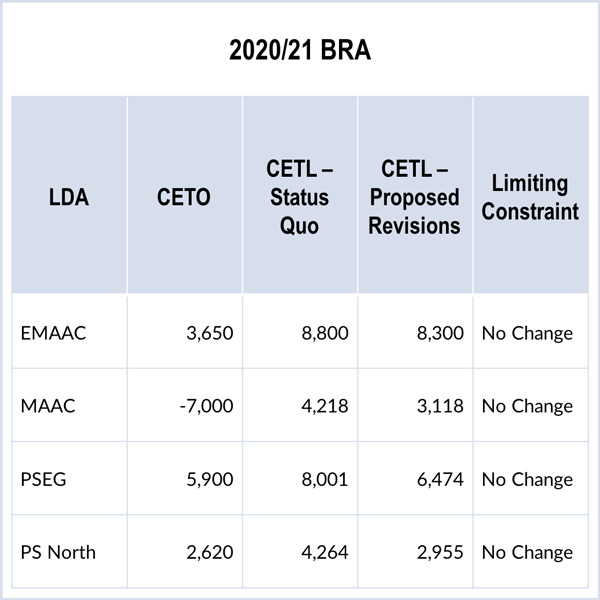Select the LDA column header
Viewport: 600px width, 600px height.
click(x=69, y=197)
